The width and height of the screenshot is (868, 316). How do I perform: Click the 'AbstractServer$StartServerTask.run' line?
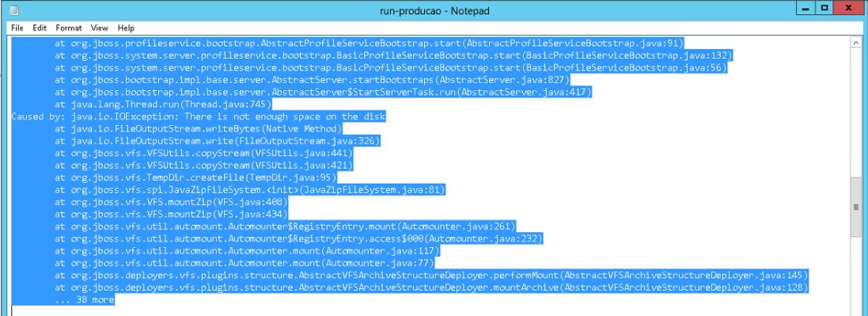pos(323,92)
